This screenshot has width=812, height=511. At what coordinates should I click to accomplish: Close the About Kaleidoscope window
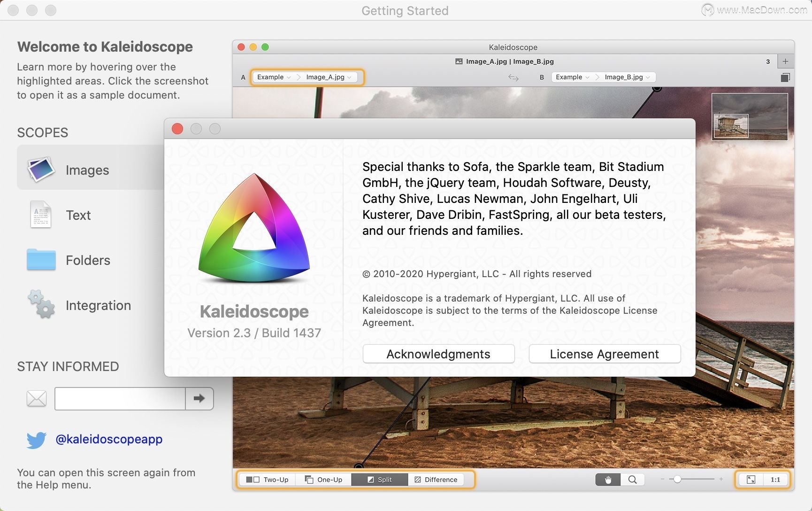pyautogui.click(x=177, y=129)
